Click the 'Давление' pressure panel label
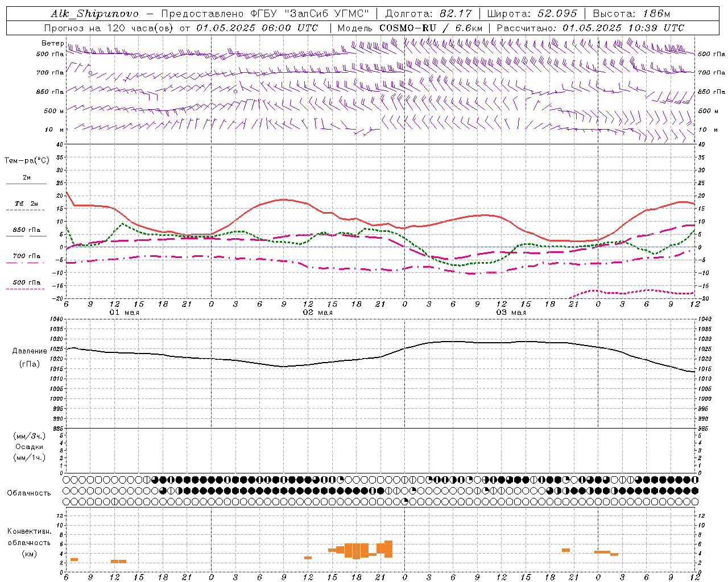 [x=30, y=351]
